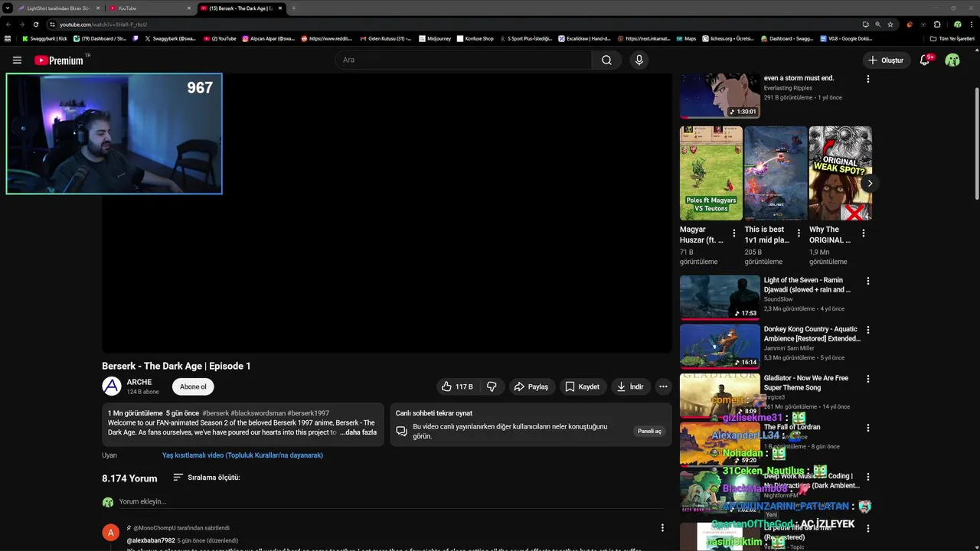Click the #berserk hashtag
The height and width of the screenshot is (551, 980).
pos(215,413)
